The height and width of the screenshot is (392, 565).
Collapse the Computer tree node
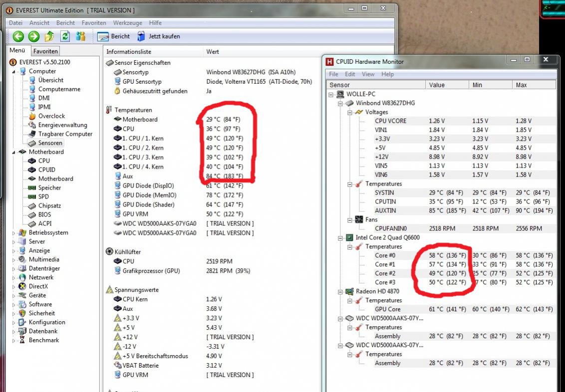tap(13, 71)
